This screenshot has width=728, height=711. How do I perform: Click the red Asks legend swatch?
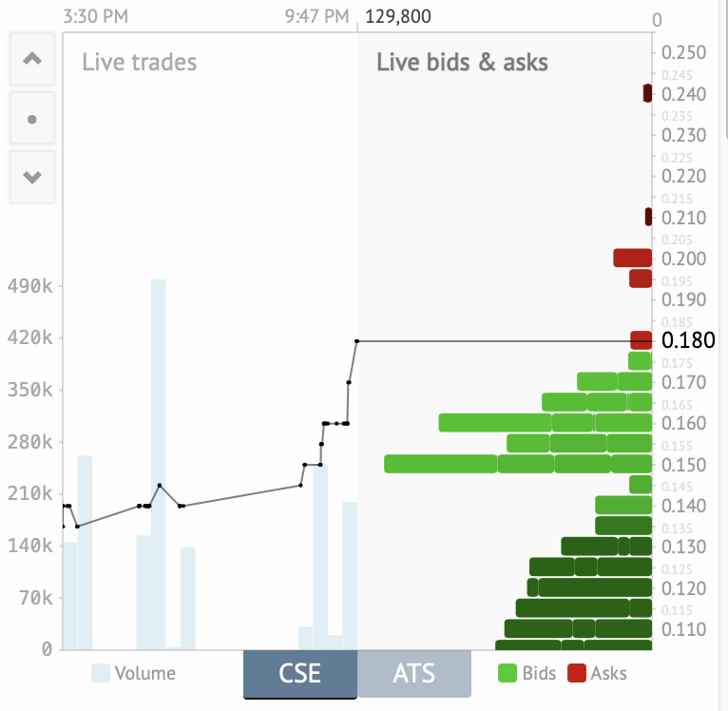coord(577,674)
